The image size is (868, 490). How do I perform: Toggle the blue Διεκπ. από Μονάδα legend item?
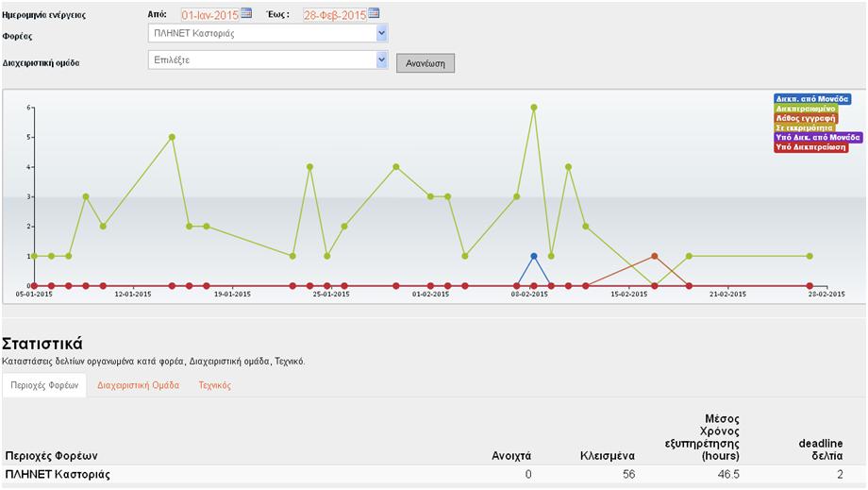(x=811, y=99)
